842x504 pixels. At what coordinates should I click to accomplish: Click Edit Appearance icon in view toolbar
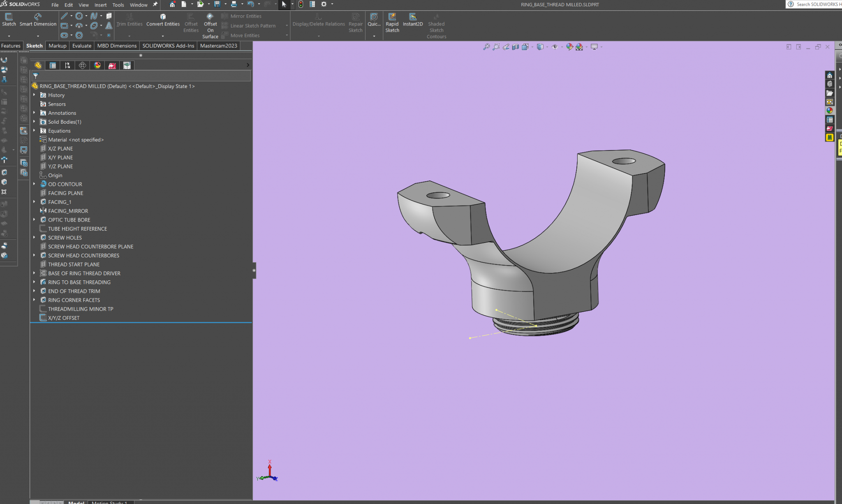pyautogui.click(x=569, y=47)
